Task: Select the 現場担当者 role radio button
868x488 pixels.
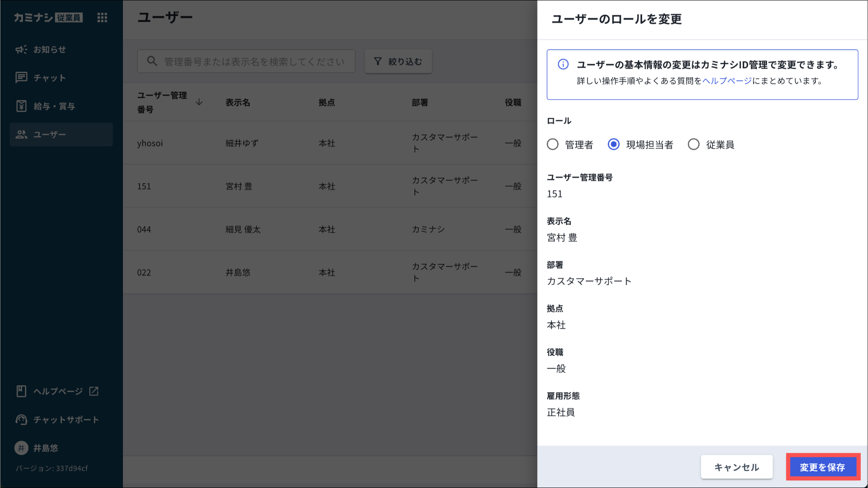Action: [613, 145]
